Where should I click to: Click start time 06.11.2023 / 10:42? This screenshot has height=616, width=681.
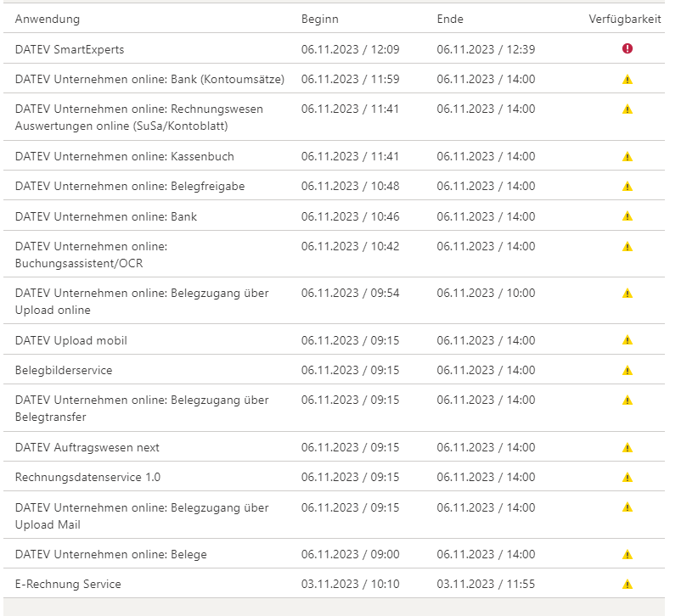[x=350, y=247]
